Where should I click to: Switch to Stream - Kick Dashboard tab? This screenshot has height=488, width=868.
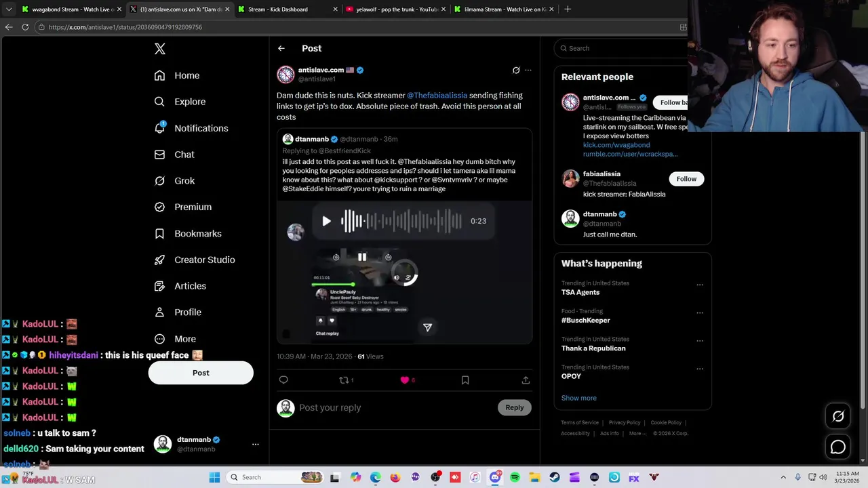point(287,9)
